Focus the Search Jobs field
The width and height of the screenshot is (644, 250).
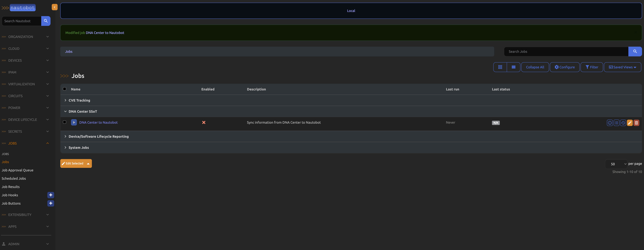566,52
